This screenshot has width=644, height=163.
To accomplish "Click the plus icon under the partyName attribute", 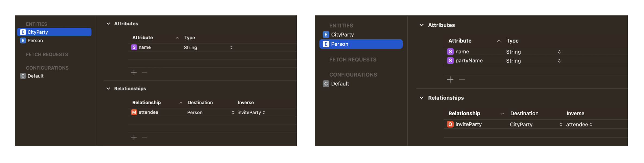I will coord(450,80).
